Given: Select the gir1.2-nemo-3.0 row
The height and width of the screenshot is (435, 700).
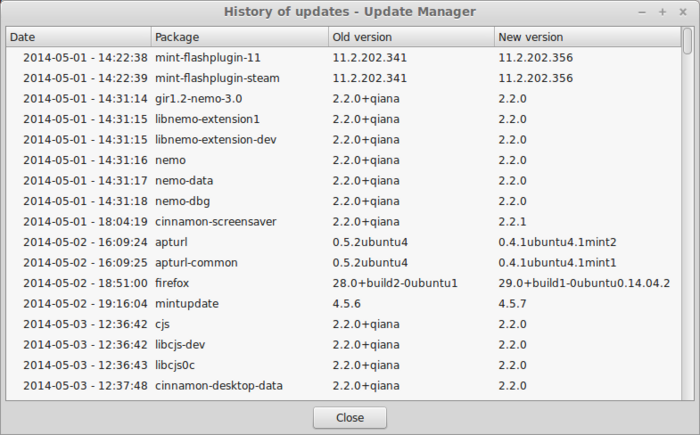Looking at the screenshot, I should pos(199,99).
